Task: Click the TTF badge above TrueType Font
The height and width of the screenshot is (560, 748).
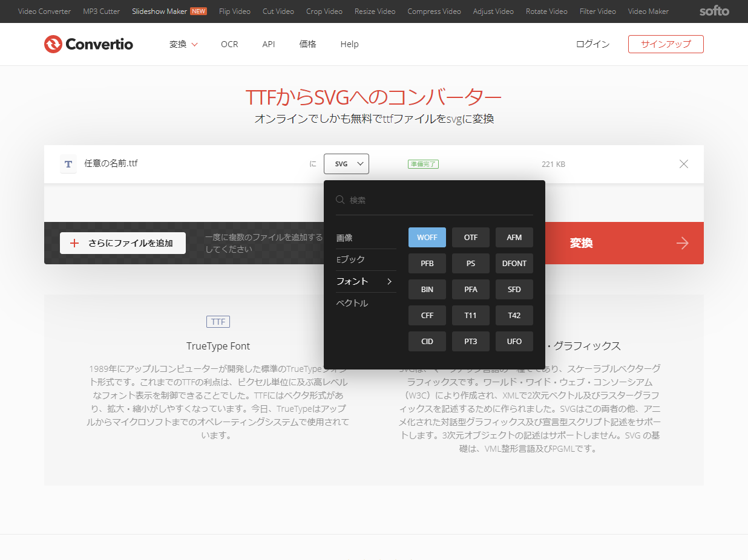Action: coord(218,322)
